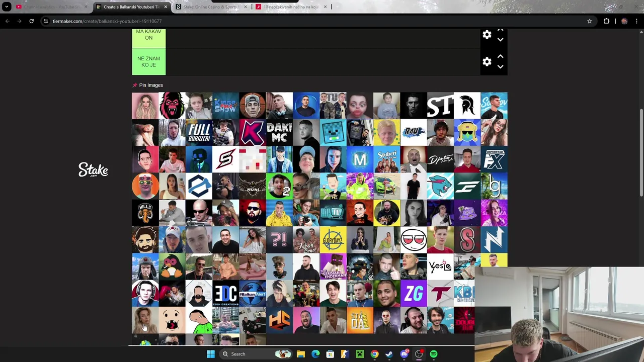Select the red gorilla logo thumbnail

point(172,106)
